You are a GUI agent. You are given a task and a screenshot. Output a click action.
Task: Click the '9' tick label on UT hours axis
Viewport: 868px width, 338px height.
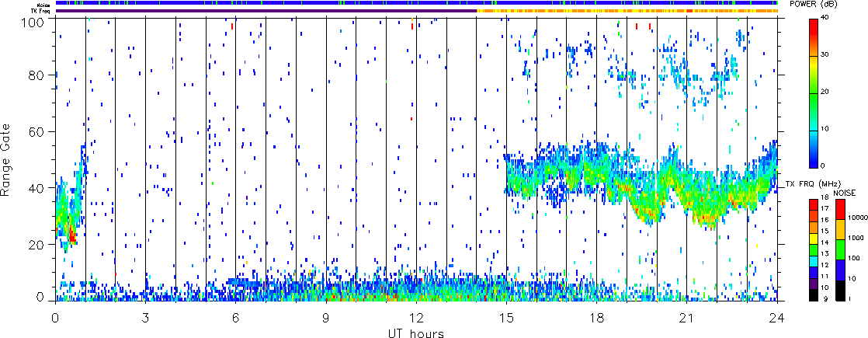[326, 318]
